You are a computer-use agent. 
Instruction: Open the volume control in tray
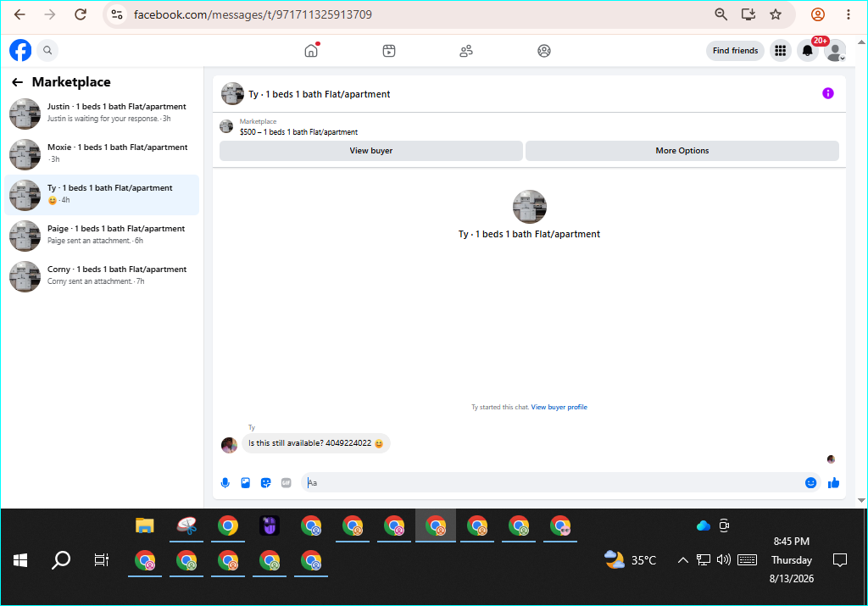[x=724, y=560]
